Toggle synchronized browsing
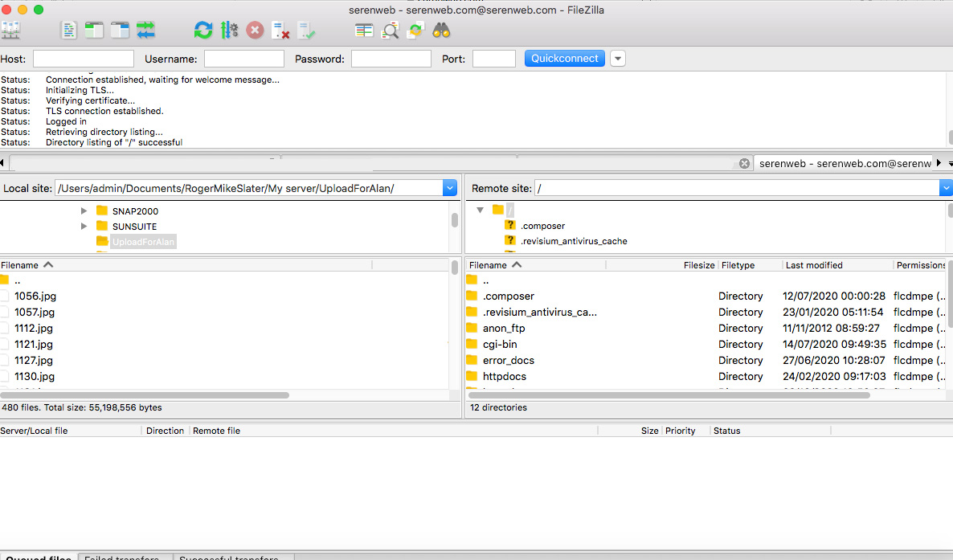The width and height of the screenshot is (953, 560). 415,31
